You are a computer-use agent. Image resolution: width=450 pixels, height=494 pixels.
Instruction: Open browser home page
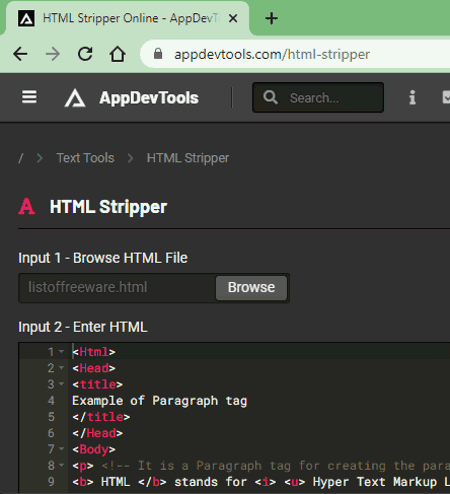click(x=117, y=54)
